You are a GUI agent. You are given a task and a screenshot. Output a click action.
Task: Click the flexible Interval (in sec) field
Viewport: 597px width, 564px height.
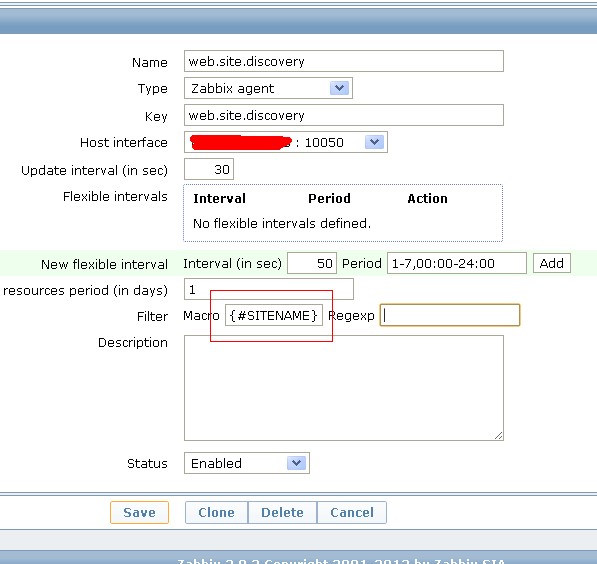coord(312,263)
